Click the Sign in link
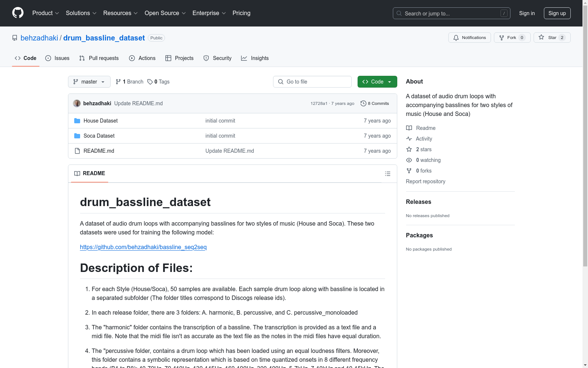This screenshot has height=368, width=588. coord(527,13)
